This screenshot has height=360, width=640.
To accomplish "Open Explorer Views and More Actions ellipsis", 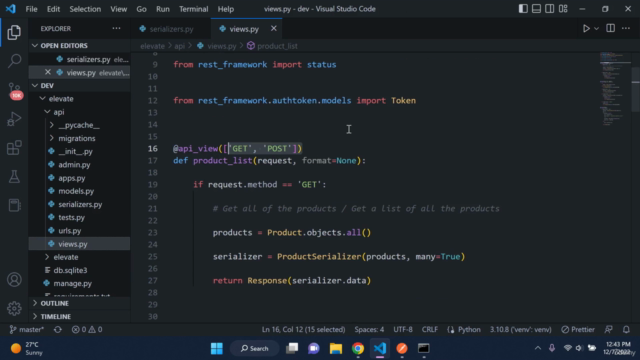I will 116,28.
